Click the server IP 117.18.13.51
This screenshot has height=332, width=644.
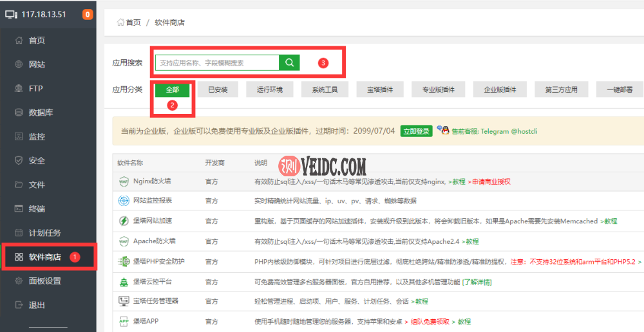pos(44,14)
